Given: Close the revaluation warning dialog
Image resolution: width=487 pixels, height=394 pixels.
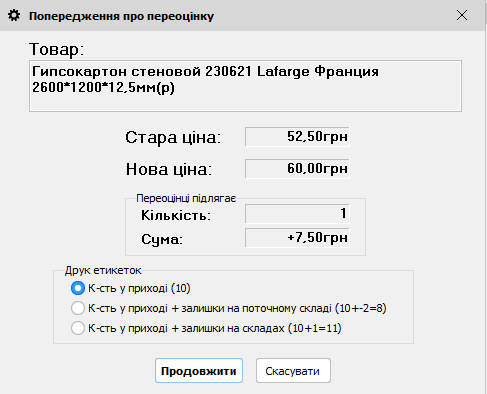Looking at the screenshot, I should [462, 15].
